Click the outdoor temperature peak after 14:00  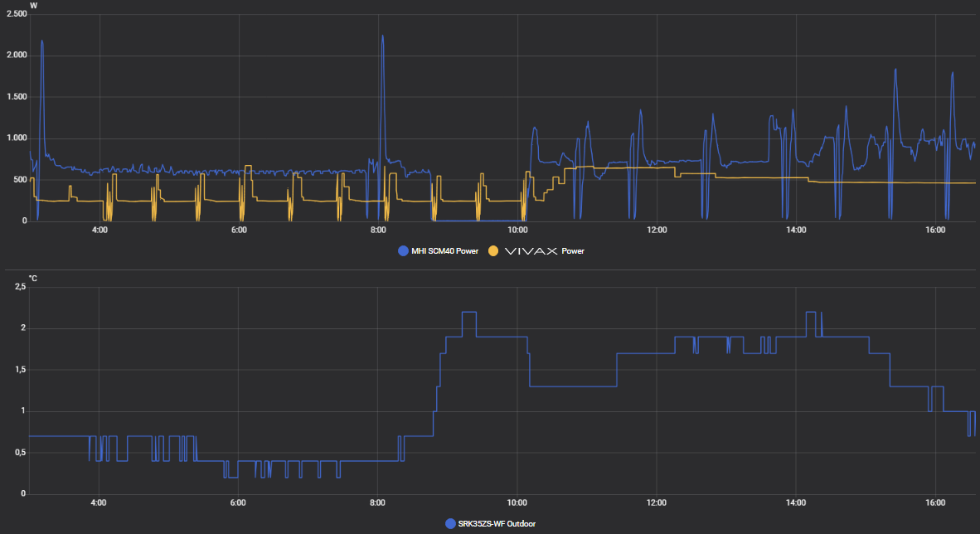[x=811, y=313]
